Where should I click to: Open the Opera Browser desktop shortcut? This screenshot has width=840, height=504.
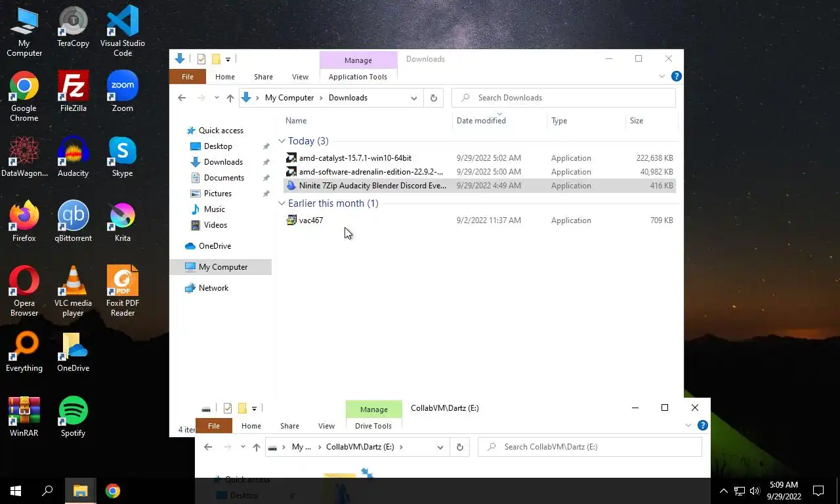(x=24, y=291)
